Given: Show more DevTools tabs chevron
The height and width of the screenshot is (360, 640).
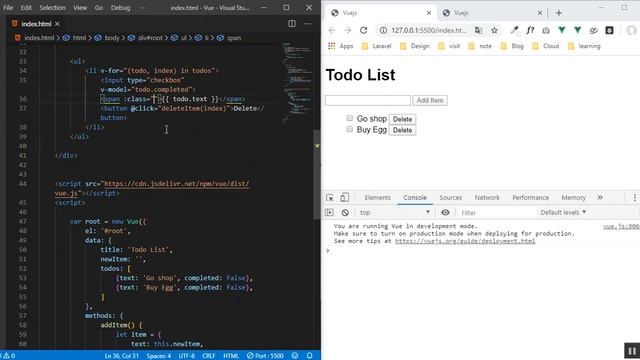Looking at the screenshot, I should pyautogui.click(x=600, y=198).
